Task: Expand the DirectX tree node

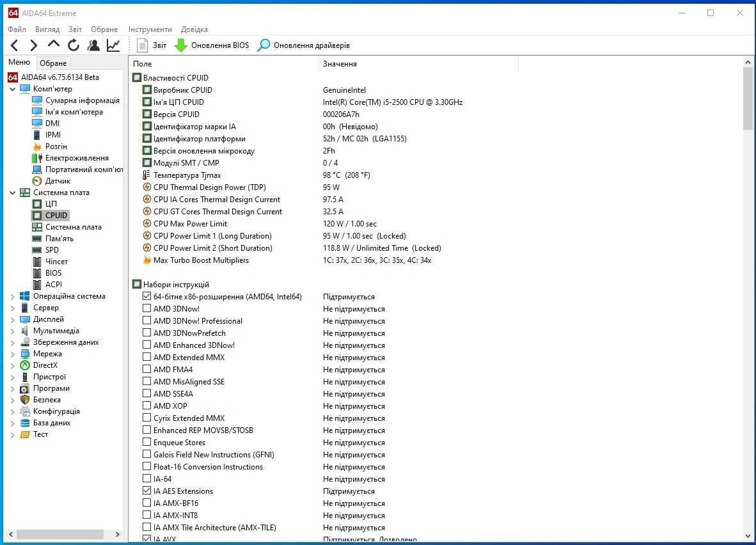Action: 13,366
